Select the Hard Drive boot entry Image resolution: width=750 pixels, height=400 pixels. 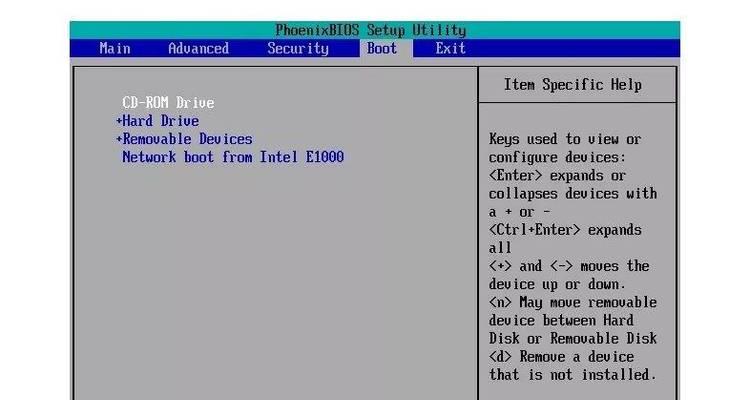[161, 121]
